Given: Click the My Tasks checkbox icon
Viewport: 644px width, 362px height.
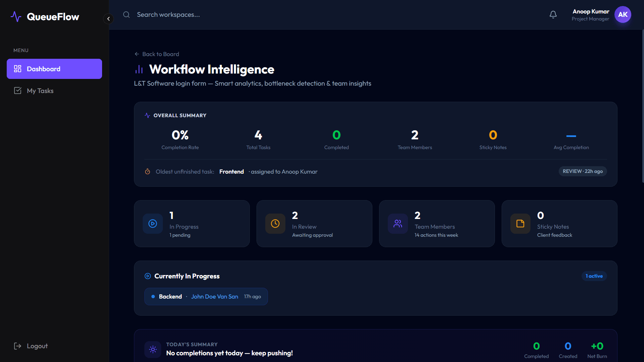Looking at the screenshot, I should tap(17, 91).
